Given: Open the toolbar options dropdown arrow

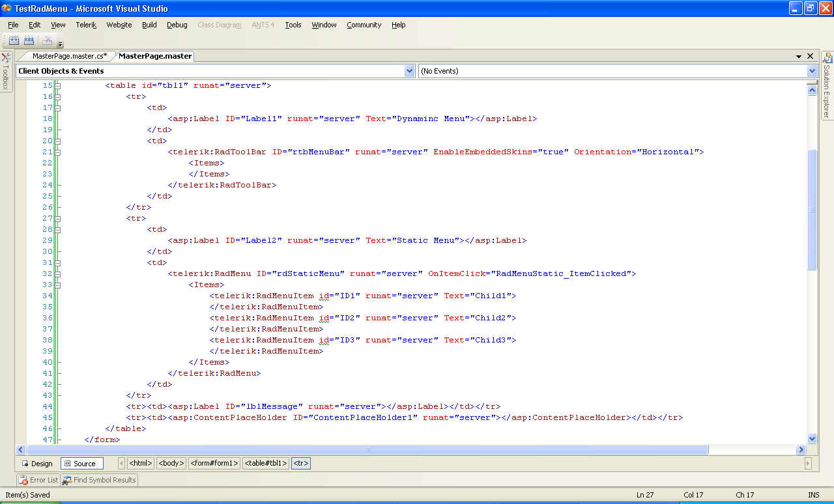Looking at the screenshot, I should (x=60, y=44).
